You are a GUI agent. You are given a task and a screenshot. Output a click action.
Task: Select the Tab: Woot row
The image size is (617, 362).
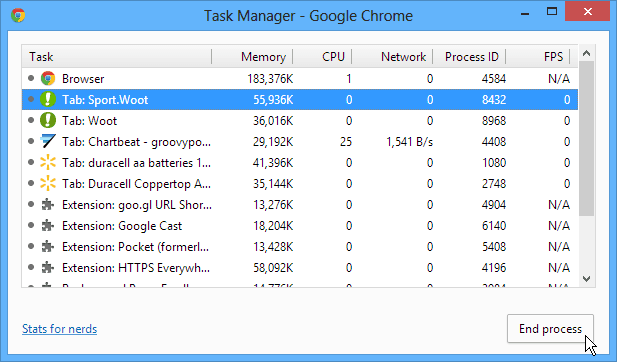point(300,120)
